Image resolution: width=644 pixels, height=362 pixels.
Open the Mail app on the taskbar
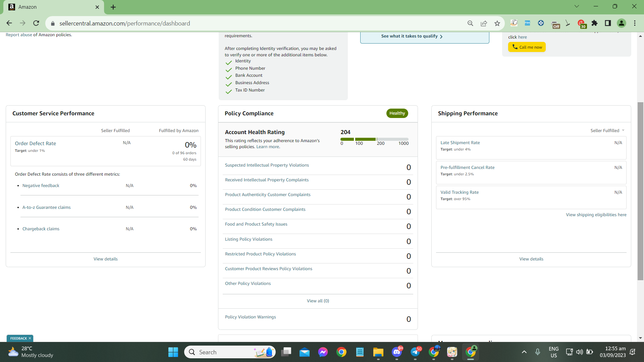coord(305,352)
